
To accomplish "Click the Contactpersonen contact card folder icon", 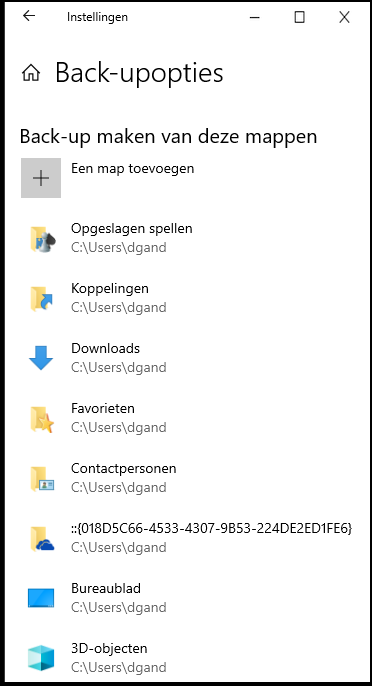I will [x=42, y=480].
